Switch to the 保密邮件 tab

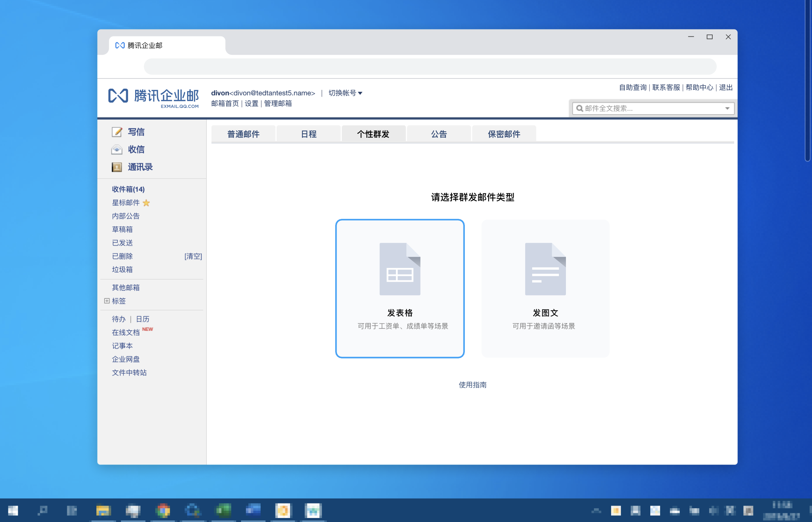[504, 134]
